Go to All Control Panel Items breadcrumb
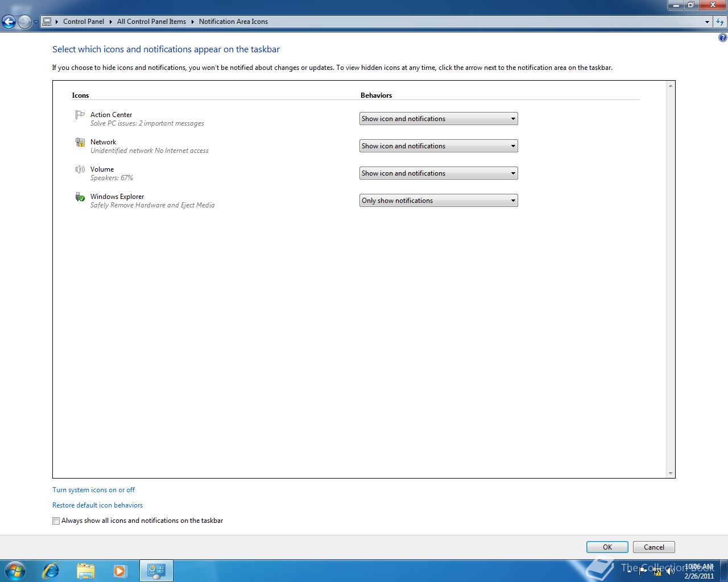Image resolution: width=728 pixels, height=582 pixels. (151, 22)
